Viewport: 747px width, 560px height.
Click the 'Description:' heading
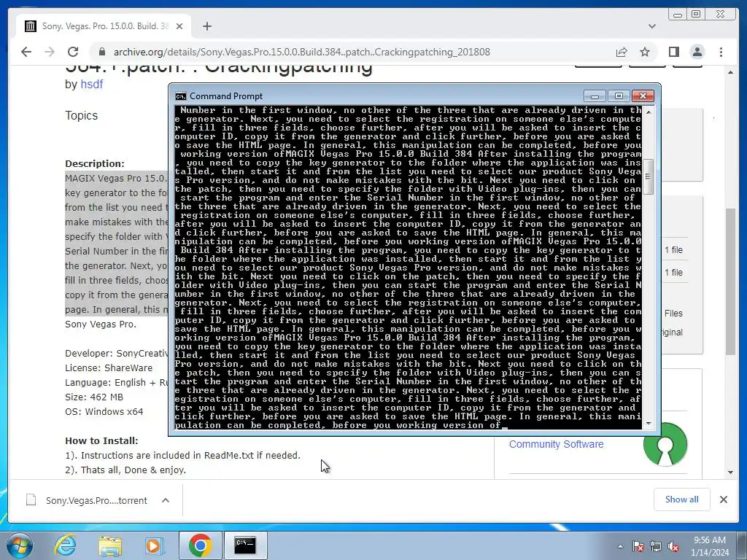[94, 164]
